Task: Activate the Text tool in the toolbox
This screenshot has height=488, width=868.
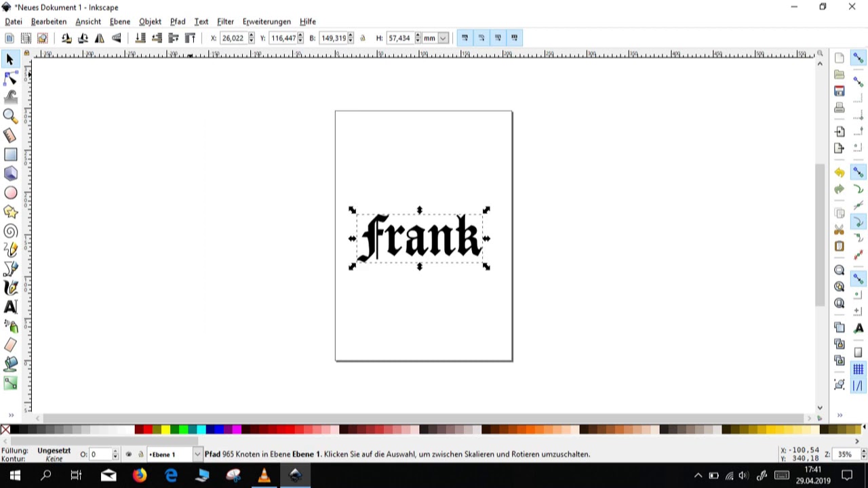Action: tap(10, 307)
